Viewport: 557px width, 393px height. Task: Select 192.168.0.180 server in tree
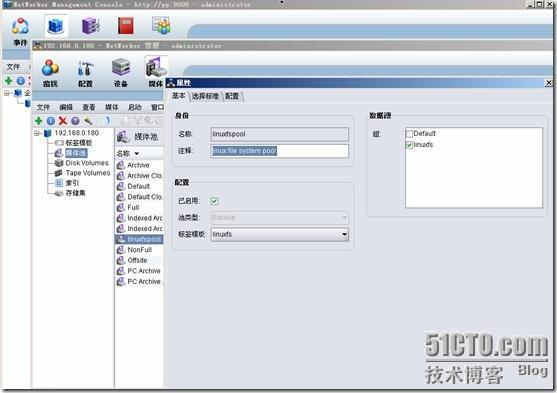(76, 133)
